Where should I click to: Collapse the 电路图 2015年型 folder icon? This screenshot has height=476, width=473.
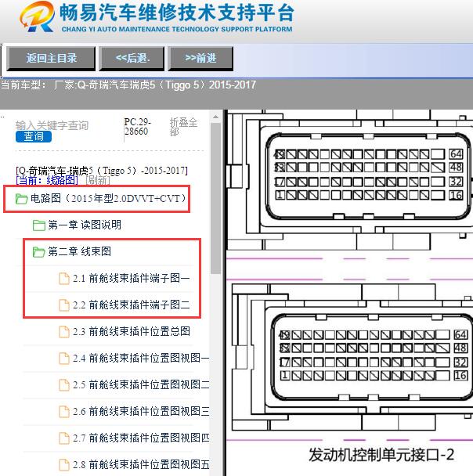pos(21,199)
